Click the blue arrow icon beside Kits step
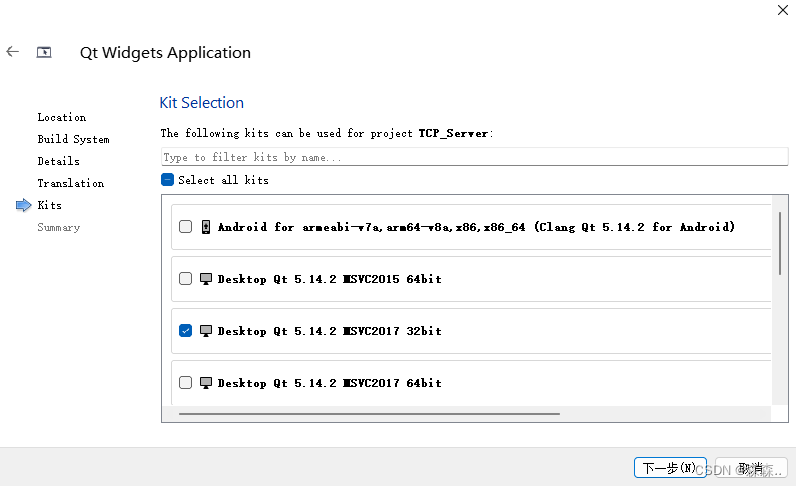The width and height of the screenshot is (796, 486). [23, 205]
